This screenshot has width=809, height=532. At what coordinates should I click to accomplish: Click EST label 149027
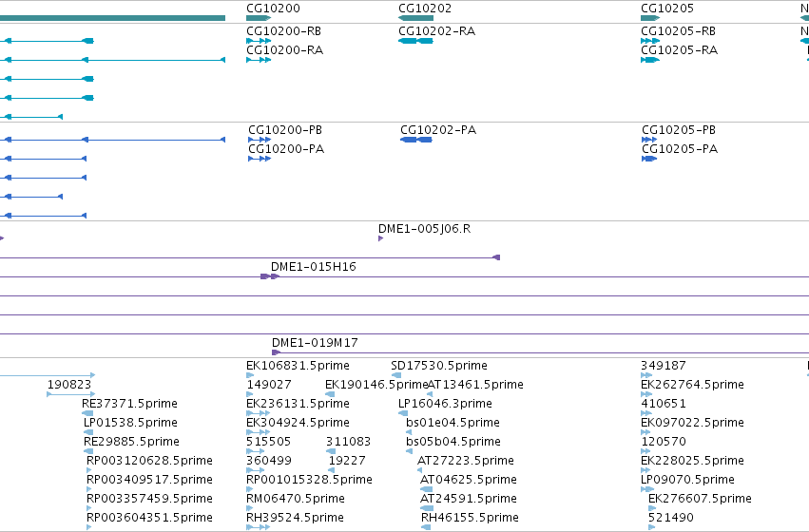(269, 385)
